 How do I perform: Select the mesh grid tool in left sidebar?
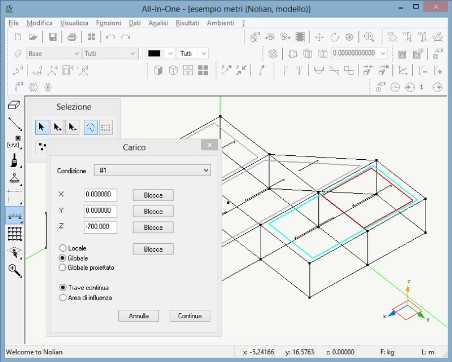pyautogui.click(x=15, y=234)
